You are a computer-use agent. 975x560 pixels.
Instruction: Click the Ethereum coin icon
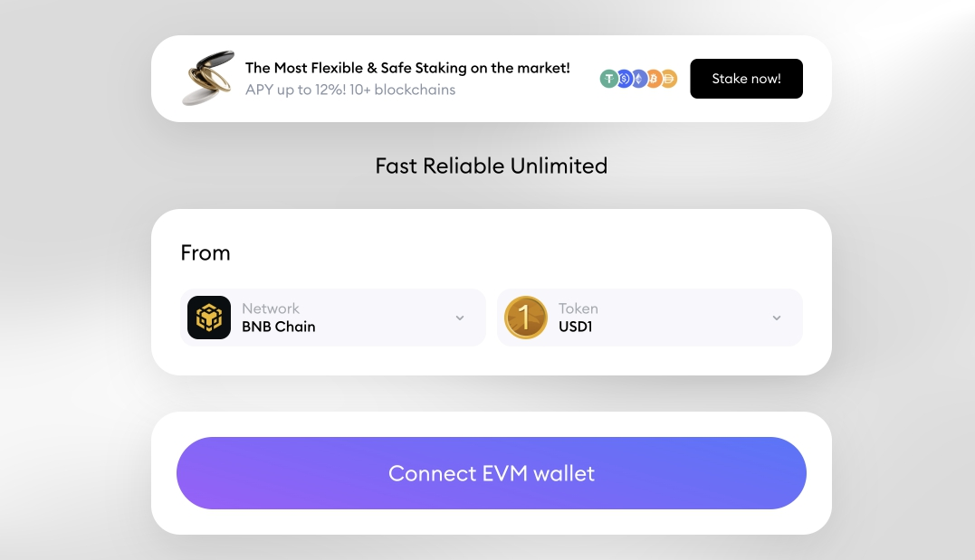click(x=638, y=79)
